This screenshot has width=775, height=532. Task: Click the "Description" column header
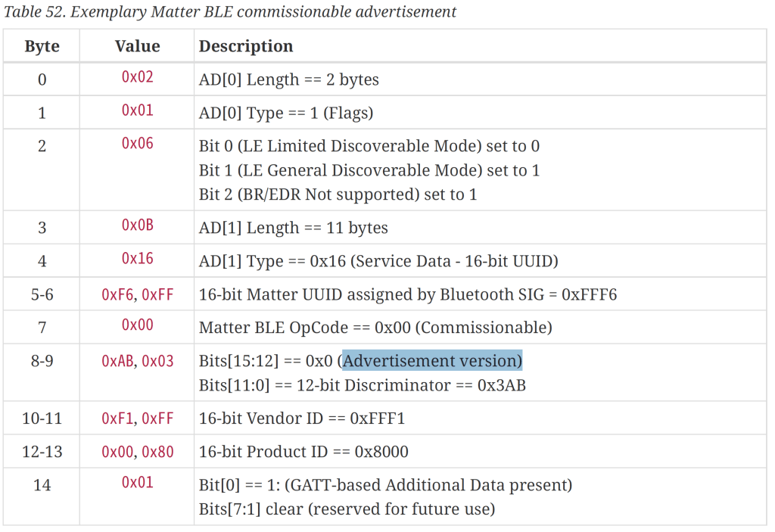246,46
